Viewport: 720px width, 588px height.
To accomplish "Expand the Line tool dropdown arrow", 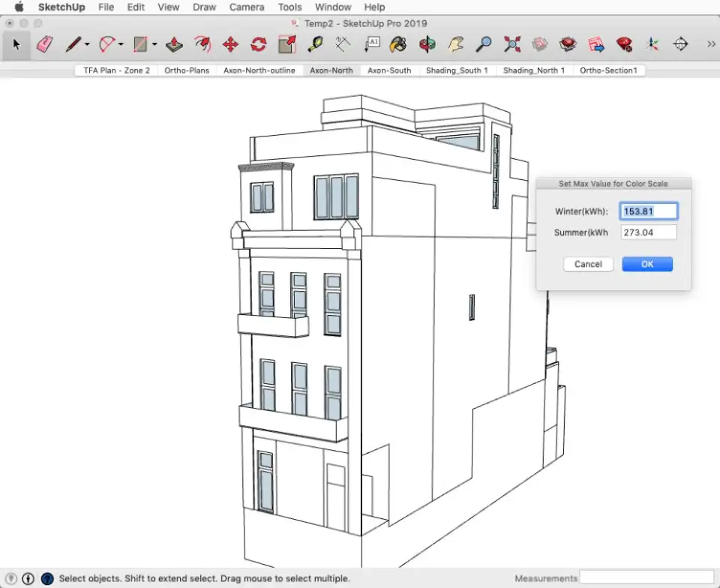I will [87, 44].
